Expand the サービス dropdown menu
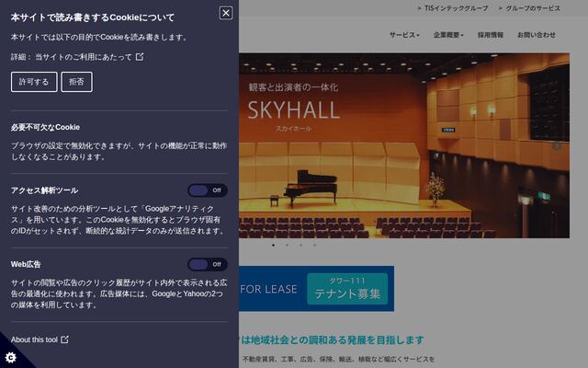The image size is (588, 368). point(404,35)
